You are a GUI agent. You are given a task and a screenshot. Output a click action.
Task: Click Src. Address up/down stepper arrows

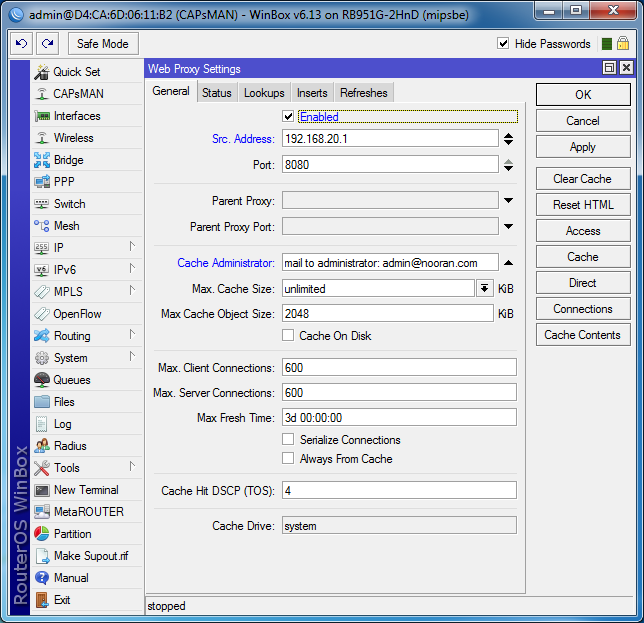(508, 139)
